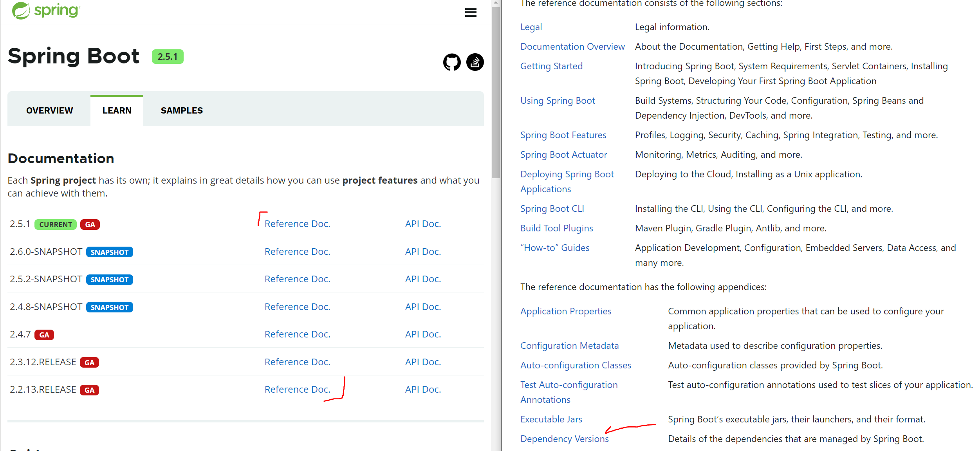Open Reference Doc. for 2.5.1
The width and height of the screenshot is (980, 451).
pyautogui.click(x=297, y=224)
